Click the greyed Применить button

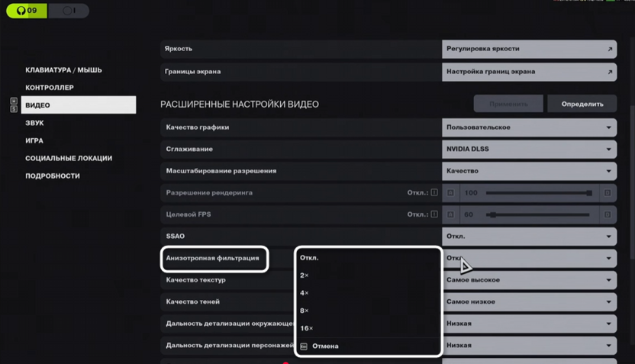(x=508, y=104)
